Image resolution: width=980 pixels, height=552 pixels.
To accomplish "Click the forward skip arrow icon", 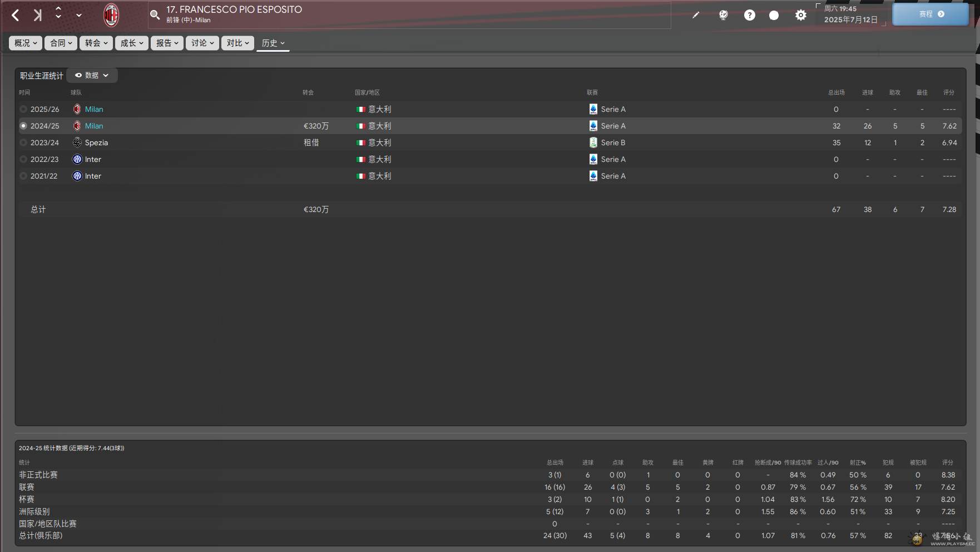I will point(37,15).
